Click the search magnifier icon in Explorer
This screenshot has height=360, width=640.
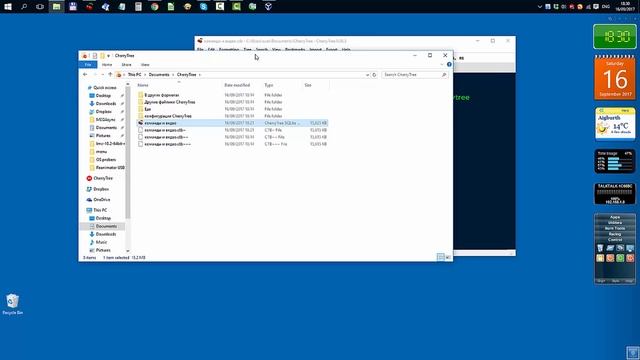[x=444, y=75]
